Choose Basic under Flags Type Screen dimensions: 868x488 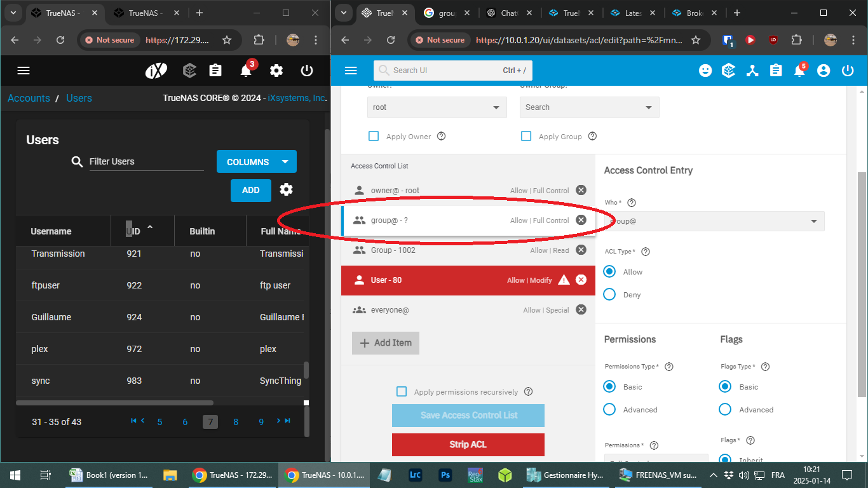725,386
